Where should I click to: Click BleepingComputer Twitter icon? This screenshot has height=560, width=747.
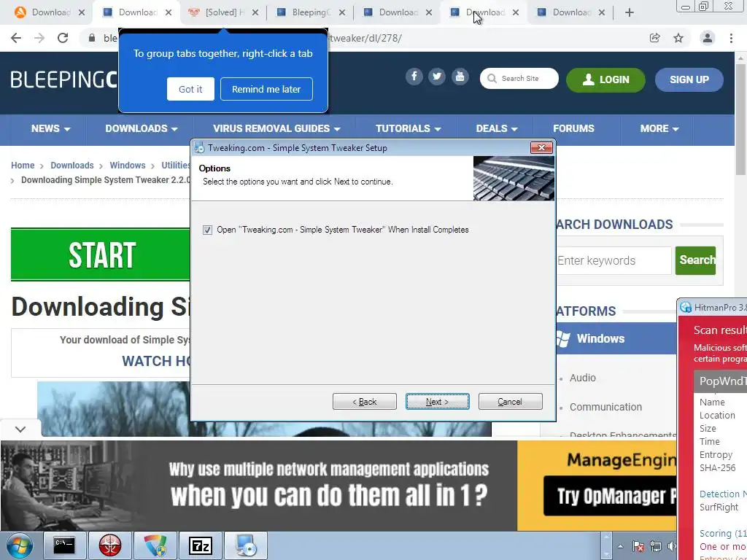pyautogui.click(x=437, y=77)
